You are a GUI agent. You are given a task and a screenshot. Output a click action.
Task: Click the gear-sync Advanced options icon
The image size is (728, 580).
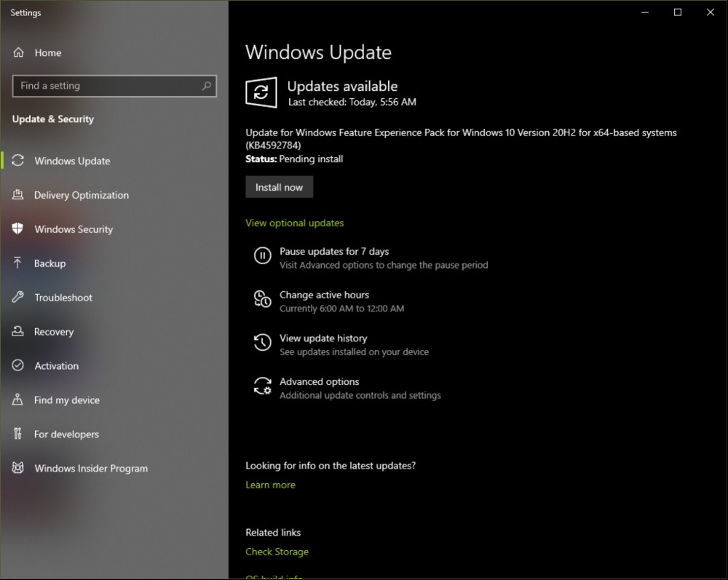pos(262,386)
